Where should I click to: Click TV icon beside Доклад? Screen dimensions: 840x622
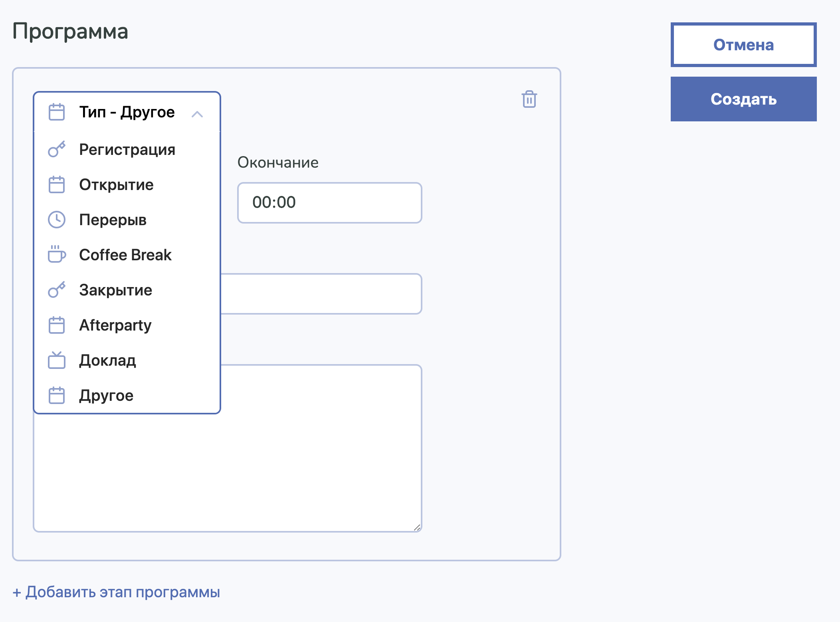(56, 361)
